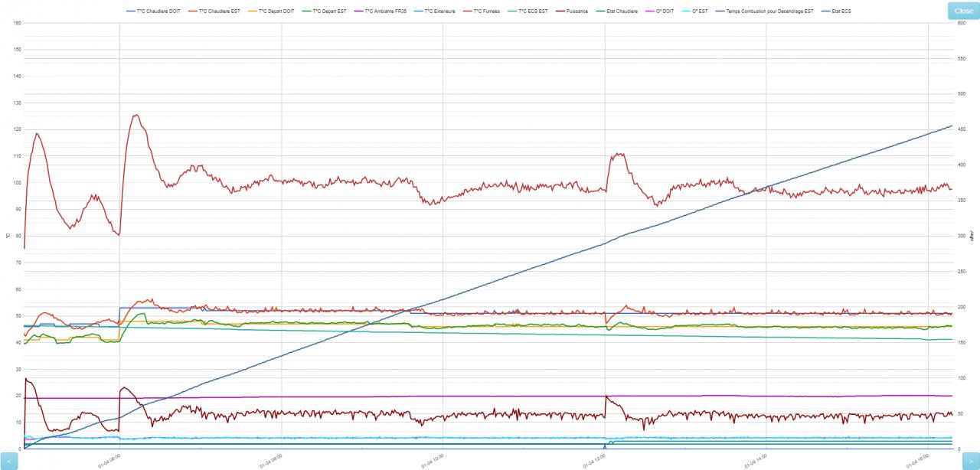Screen dimensions: 980x470
Task: Click the 120 label on left axis
Action: click(18, 129)
